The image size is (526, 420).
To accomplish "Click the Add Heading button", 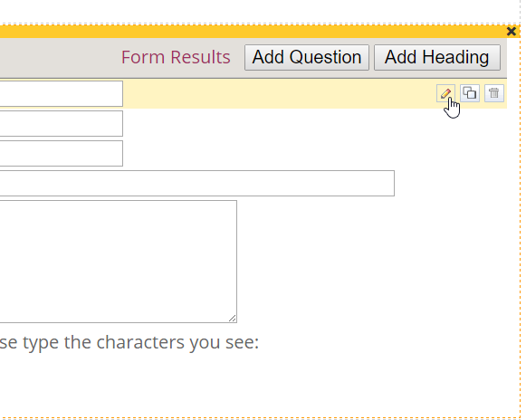I will [x=437, y=57].
